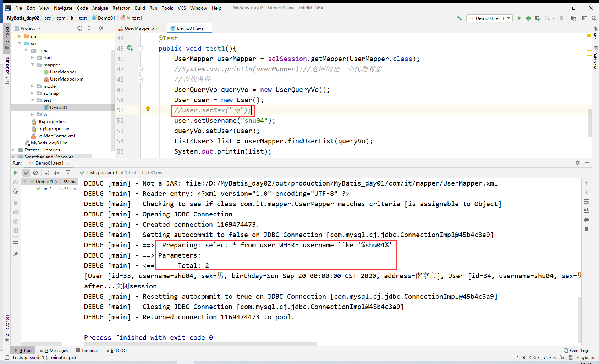Image resolution: width=599 pixels, height=364 pixels.
Task: Open the Run Anything toolbar icon
Action: pyautogui.click(x=584, y=18)
